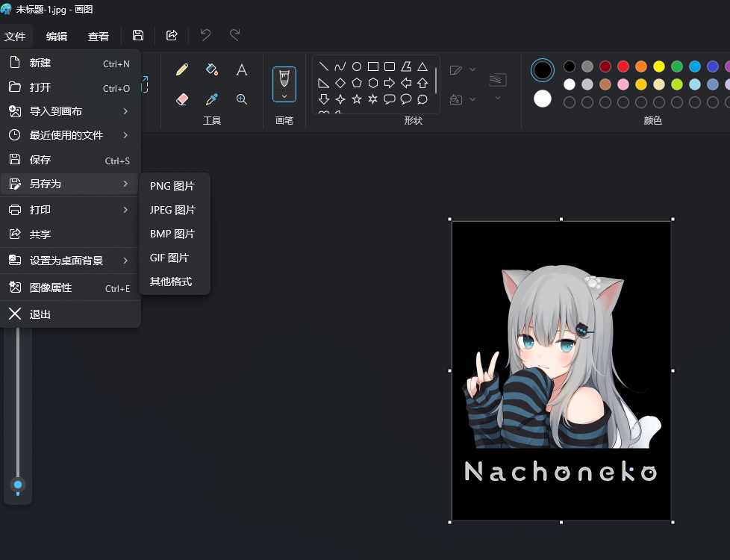The height and width of the screenshot is (560, 730).
Task: Click the Share icon in title toolbar
Action: [x=172, y=35]
